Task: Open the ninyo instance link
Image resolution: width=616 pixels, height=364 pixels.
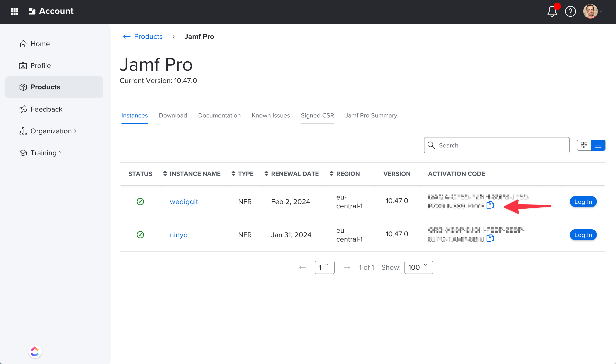Action: coord(179,235)
